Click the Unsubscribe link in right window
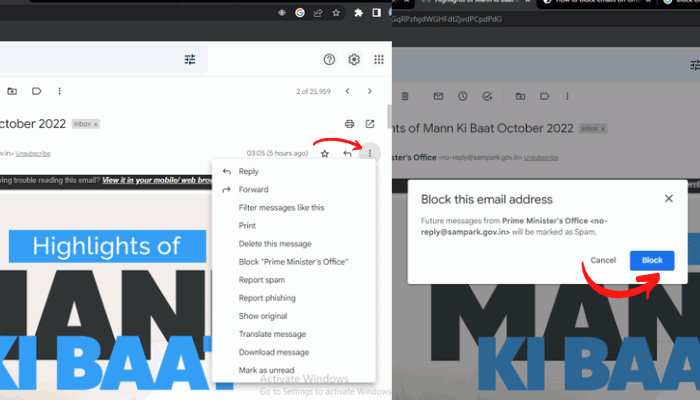Image resolution: width=700 pixels, height=400 pixels. pyautogui.click(x=541, y=158)
